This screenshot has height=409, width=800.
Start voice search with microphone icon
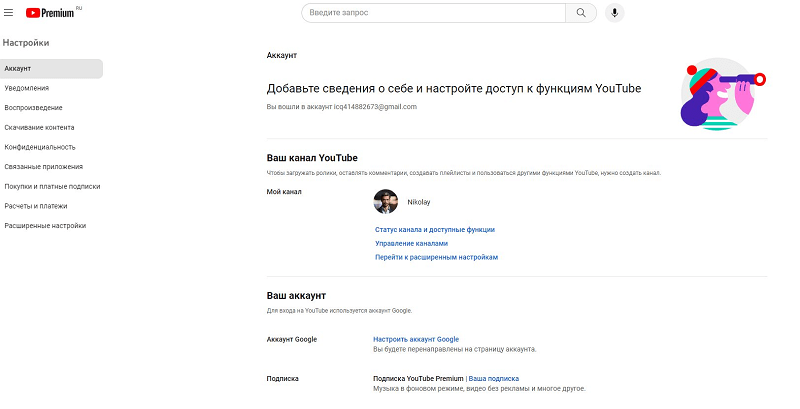tap(614, 13)
